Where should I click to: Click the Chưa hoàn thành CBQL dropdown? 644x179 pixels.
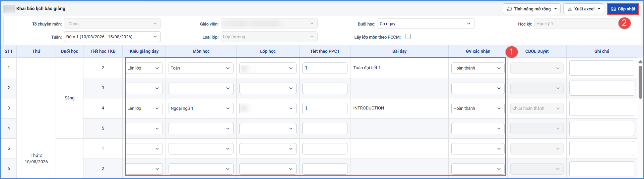(x=537, y=108)
